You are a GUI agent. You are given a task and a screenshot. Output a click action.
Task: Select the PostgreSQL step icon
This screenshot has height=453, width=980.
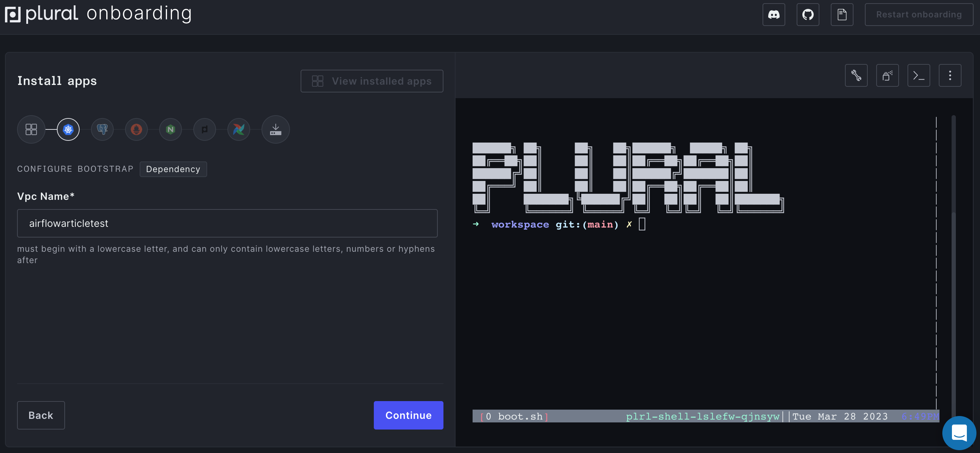click(x=102, y=129)
